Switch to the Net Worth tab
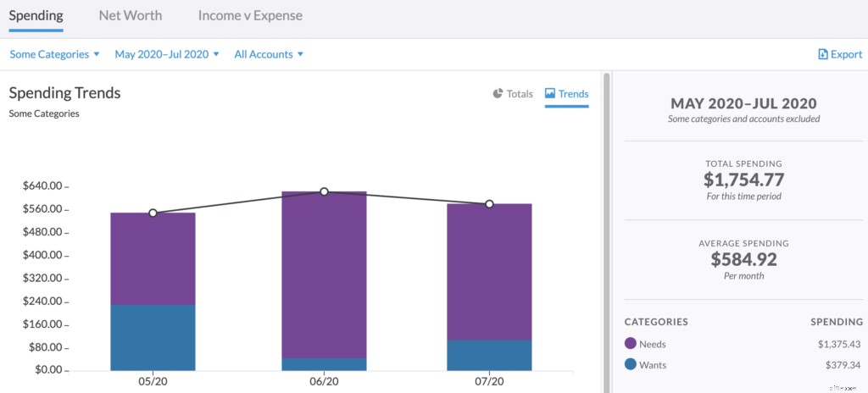Viewport: 868px width, 393px height. [130, 15]
